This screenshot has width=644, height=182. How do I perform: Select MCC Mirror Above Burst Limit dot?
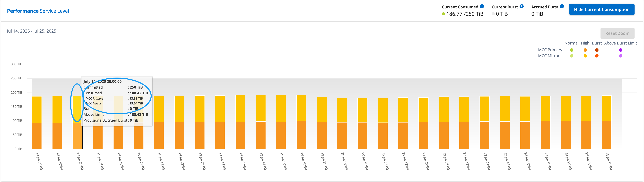tap(620, 56)
